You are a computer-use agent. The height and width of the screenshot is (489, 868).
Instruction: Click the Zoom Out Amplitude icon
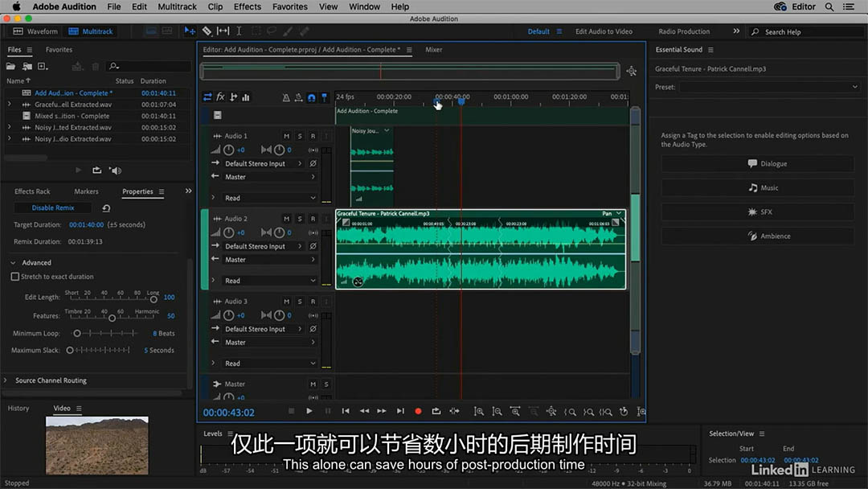coord(497,412)
